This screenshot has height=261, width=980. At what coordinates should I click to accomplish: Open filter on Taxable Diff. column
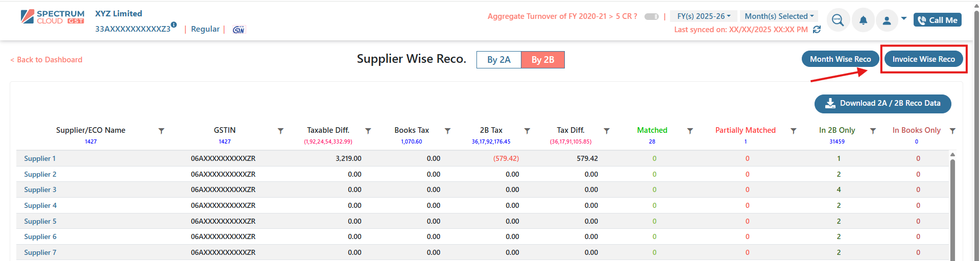click(x=368, y=131)
